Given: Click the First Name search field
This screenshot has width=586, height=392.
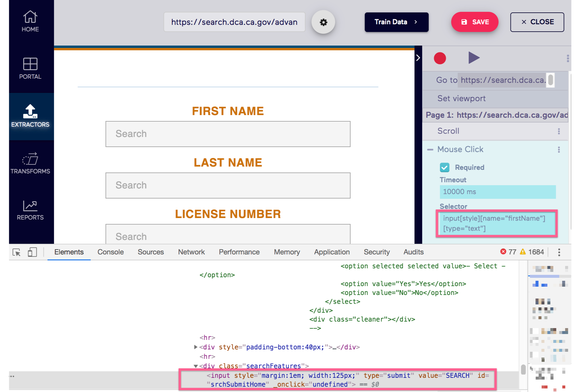Looking at the screenshot, I should click(x=228, y=134).
